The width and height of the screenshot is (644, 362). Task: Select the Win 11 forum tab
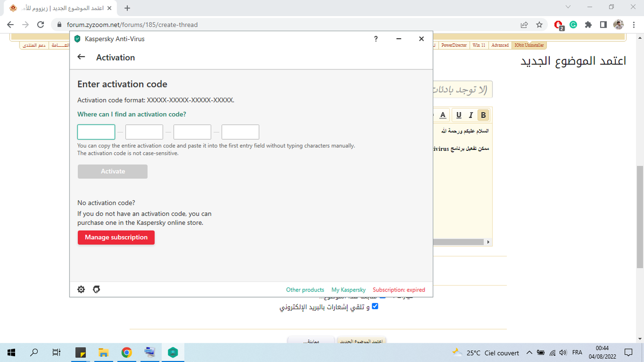click(479, 45)
